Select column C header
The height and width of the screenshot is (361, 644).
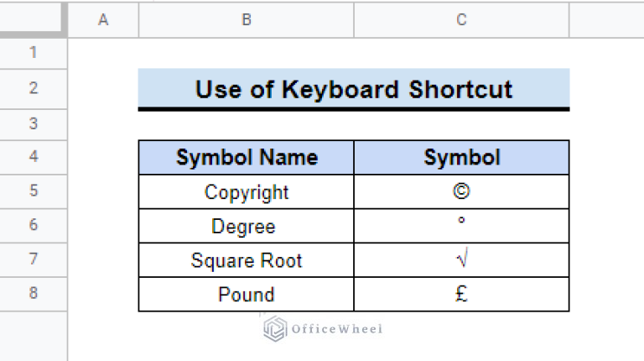tap(461, 20)
